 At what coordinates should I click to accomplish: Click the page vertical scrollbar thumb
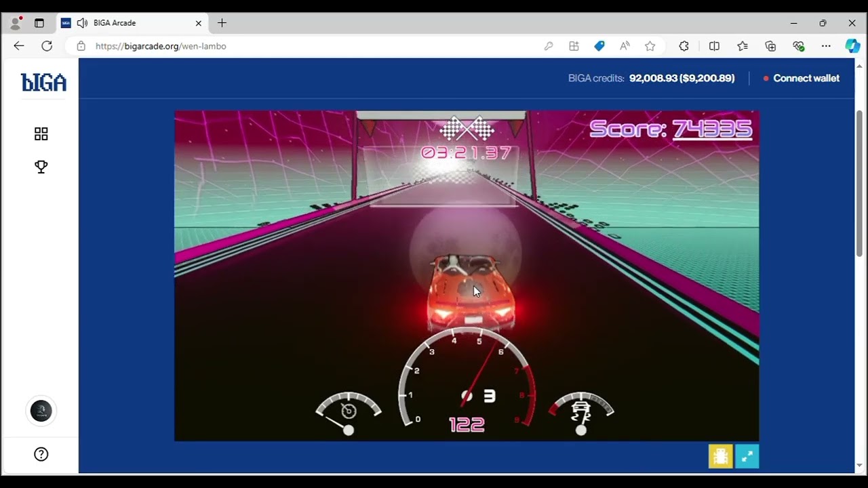(860, 183)
